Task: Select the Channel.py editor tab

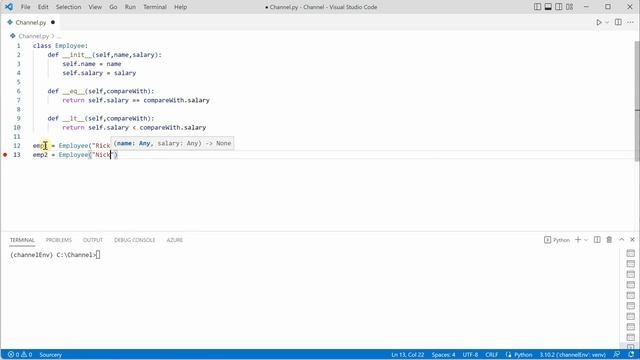Action: 30,22
